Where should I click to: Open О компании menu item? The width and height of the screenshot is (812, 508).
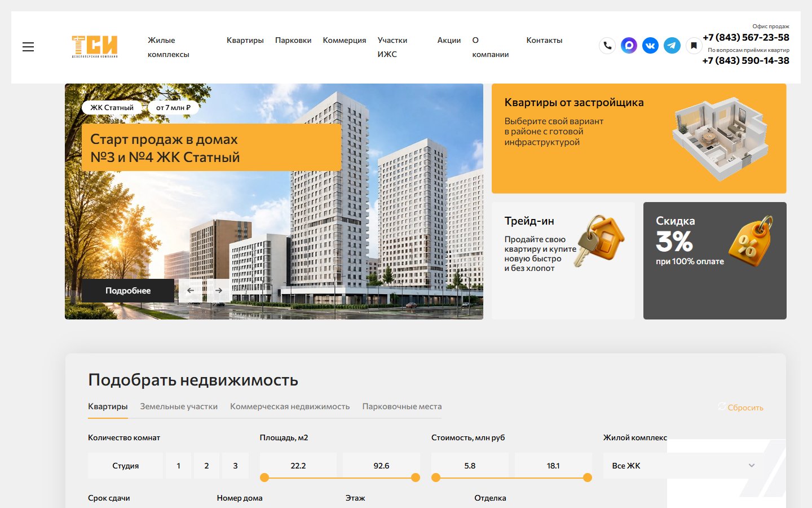(491, 47)
